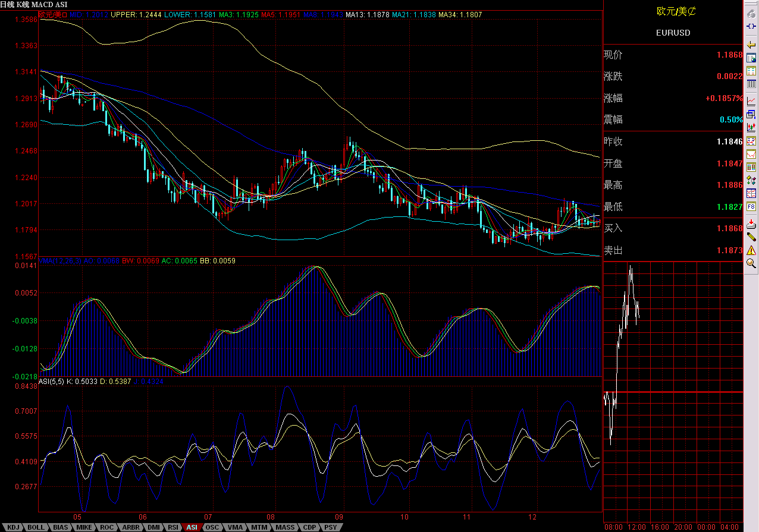Click the yellow back arrow icon
This screenshot has height=532, width=759.
(751, 45)
